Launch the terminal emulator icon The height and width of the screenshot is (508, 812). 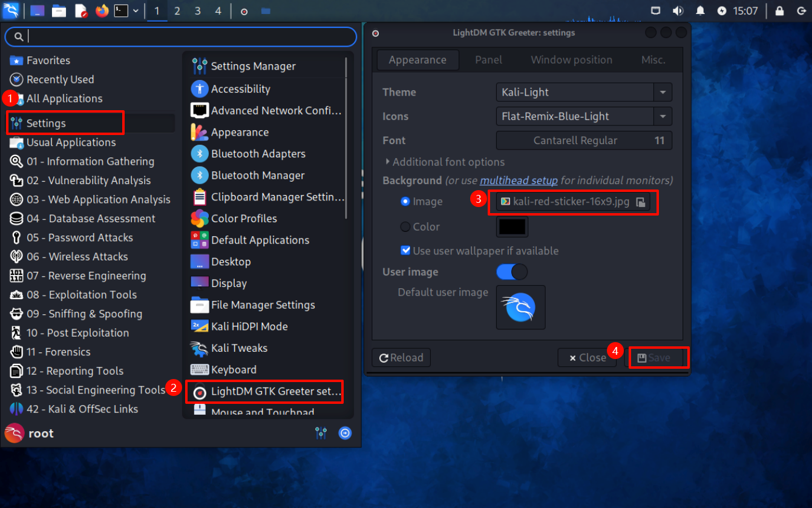(122, 11)
